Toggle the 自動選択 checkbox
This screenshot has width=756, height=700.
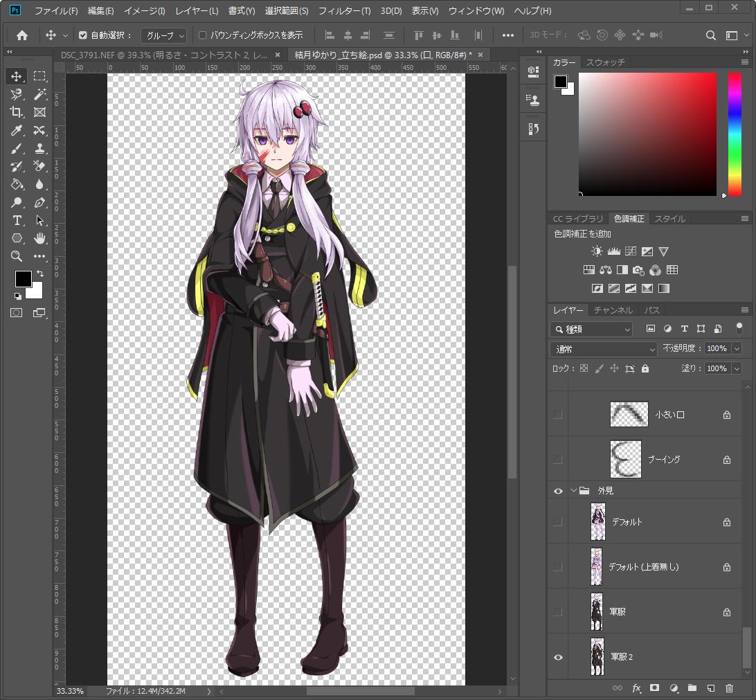[x=83, y=35]
